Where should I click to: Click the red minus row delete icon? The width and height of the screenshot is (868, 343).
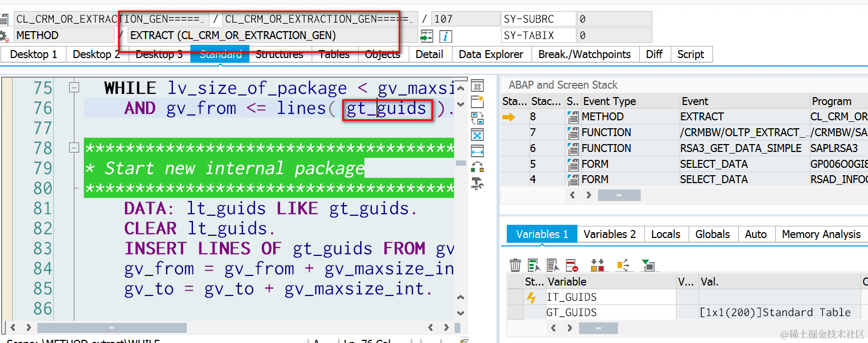point(572,265)
